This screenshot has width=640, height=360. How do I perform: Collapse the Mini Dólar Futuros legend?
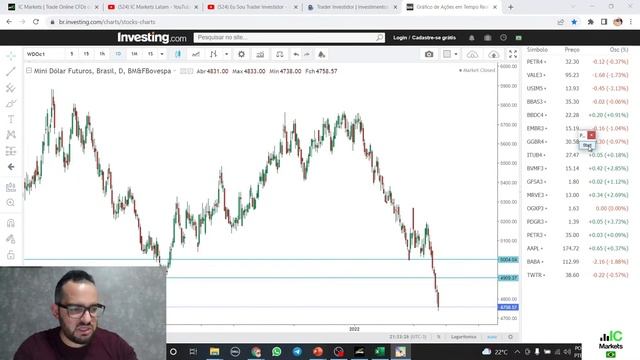29,71
